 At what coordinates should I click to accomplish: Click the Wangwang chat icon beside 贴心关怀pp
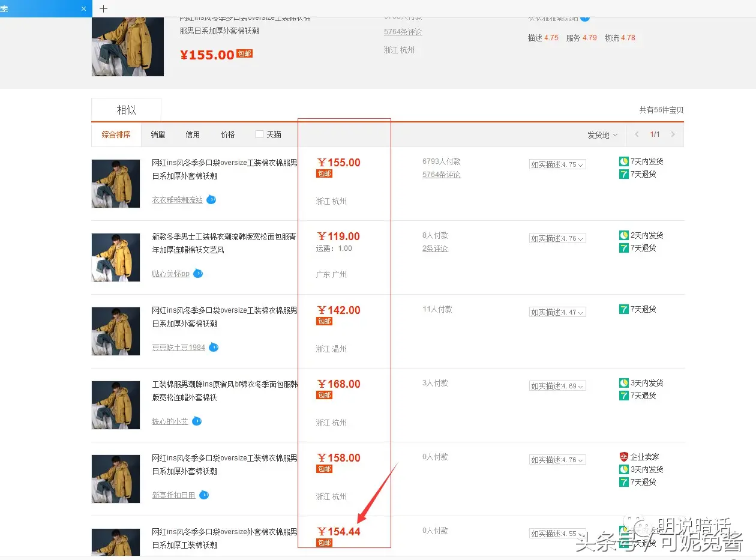[198, 273]
